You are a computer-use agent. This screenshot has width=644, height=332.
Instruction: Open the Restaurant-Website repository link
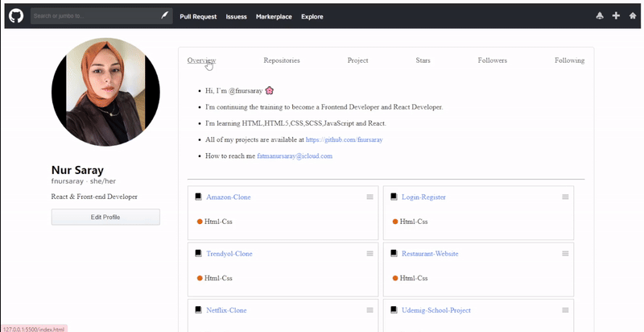430,254
